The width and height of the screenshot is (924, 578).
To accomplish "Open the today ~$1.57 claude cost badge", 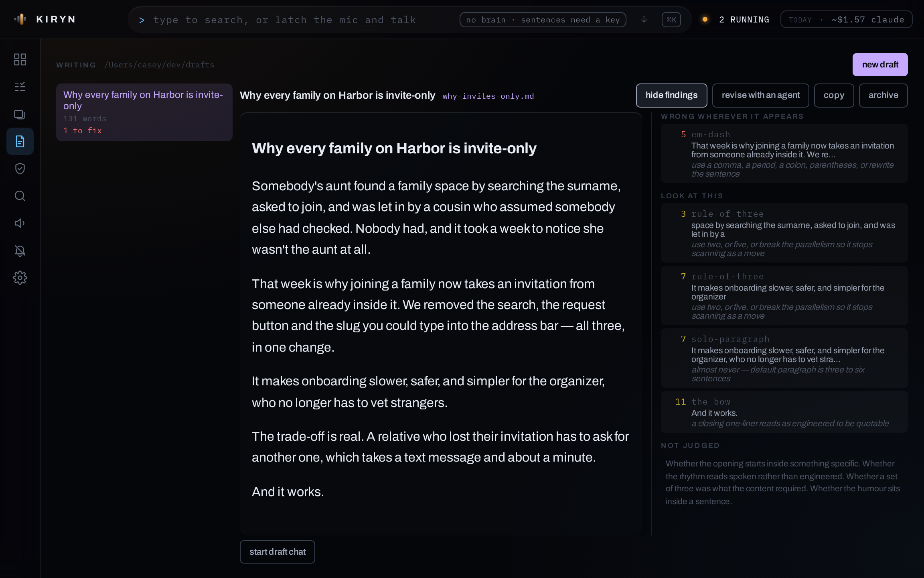I will pos(847,20).
